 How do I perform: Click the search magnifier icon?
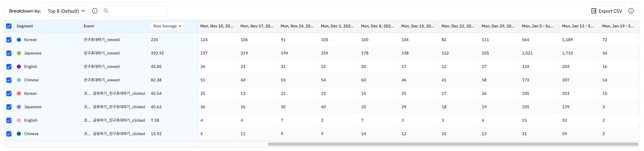(x=106, y=11)
